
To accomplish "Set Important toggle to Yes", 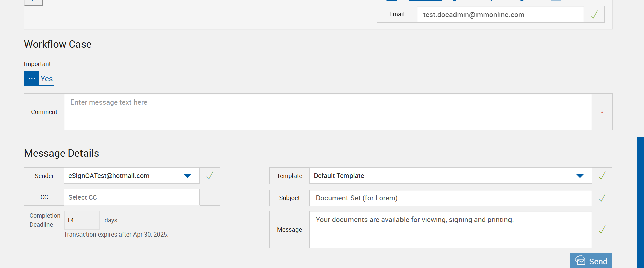I will (47, 78).
